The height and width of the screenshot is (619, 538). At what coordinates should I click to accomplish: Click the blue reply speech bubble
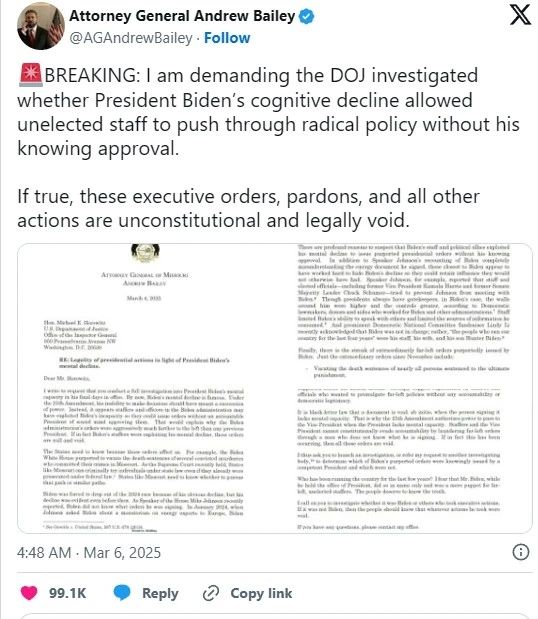pos(122,593)
